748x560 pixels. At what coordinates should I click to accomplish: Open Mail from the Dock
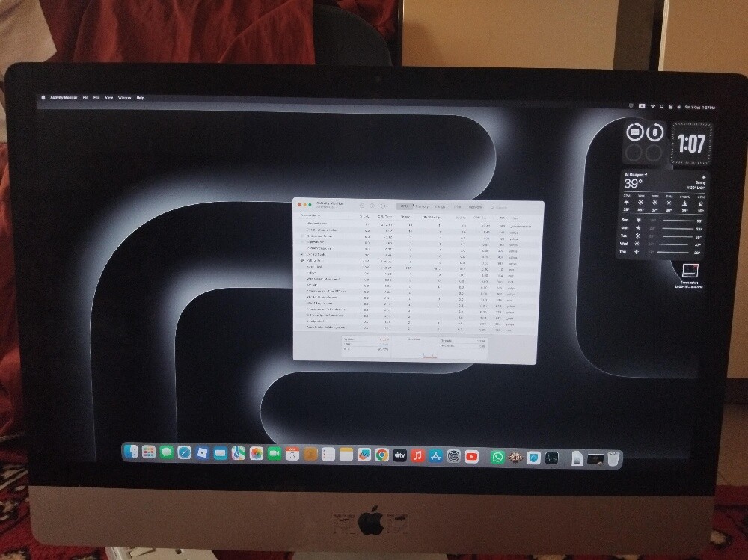point(221,453)
